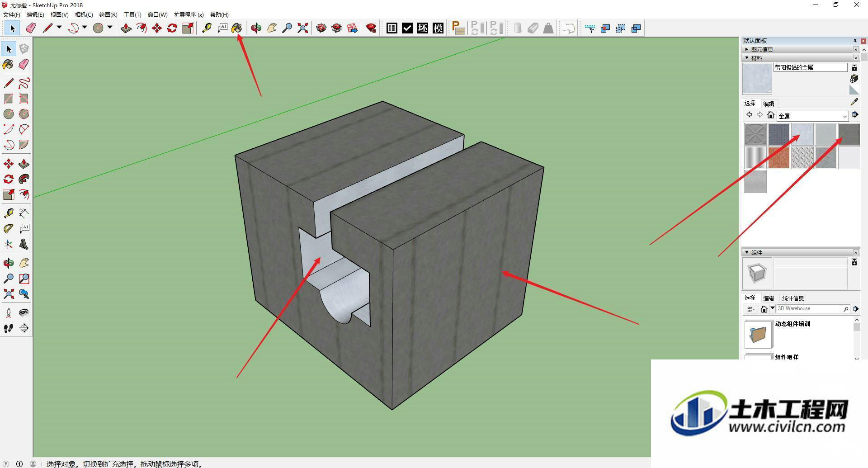
Task: Click the 3D Warehouse search button
Action: click(x=846, y=309)
